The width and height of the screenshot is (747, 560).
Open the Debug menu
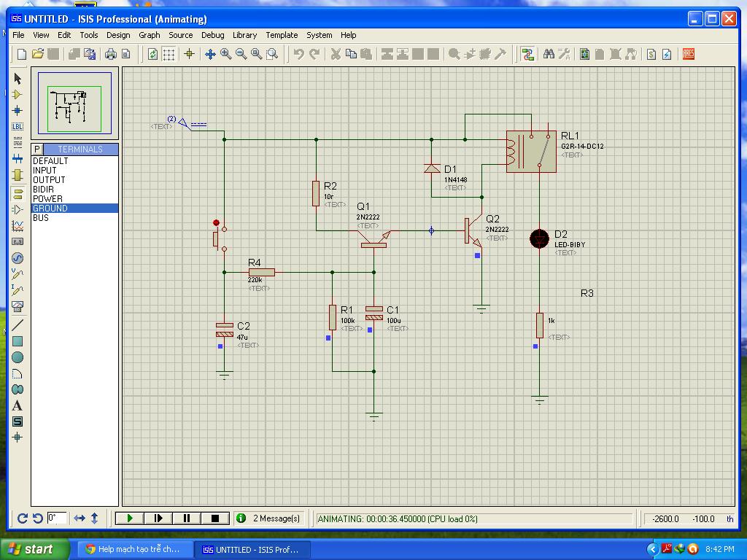click(x=212, y=35)
